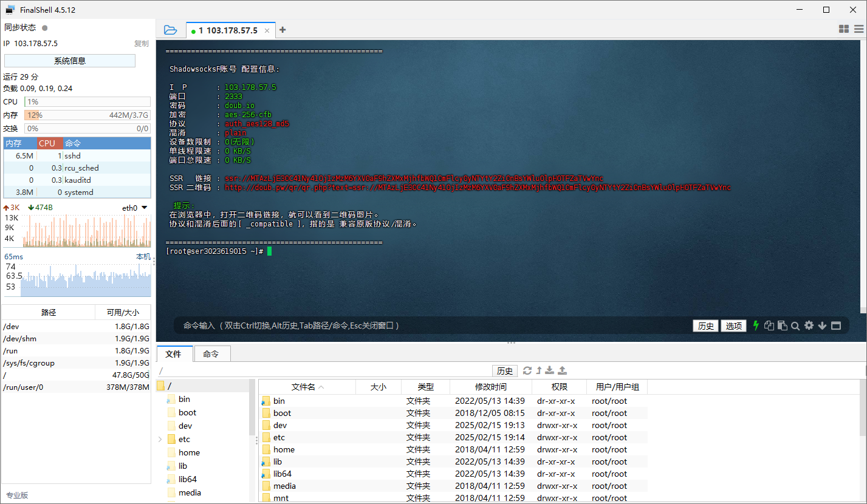Switch to grid view with the grid icon
This screenshot has width=867, height=504.
844,29
